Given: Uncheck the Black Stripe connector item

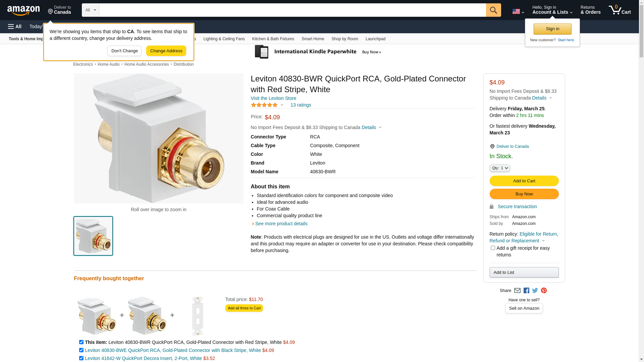Looking at the screenshot, I should coord(81,350).
